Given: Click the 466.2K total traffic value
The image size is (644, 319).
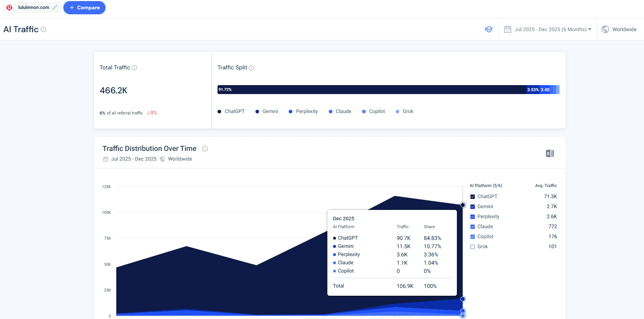Looking at the screenshot, I should (x=113, y=90).
